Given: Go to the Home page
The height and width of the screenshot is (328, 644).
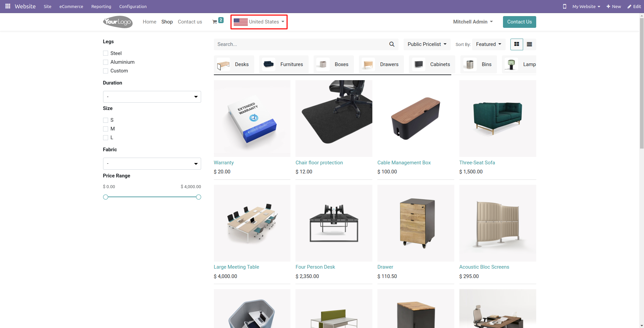Looking at the screenshot, I should point(149,22).
